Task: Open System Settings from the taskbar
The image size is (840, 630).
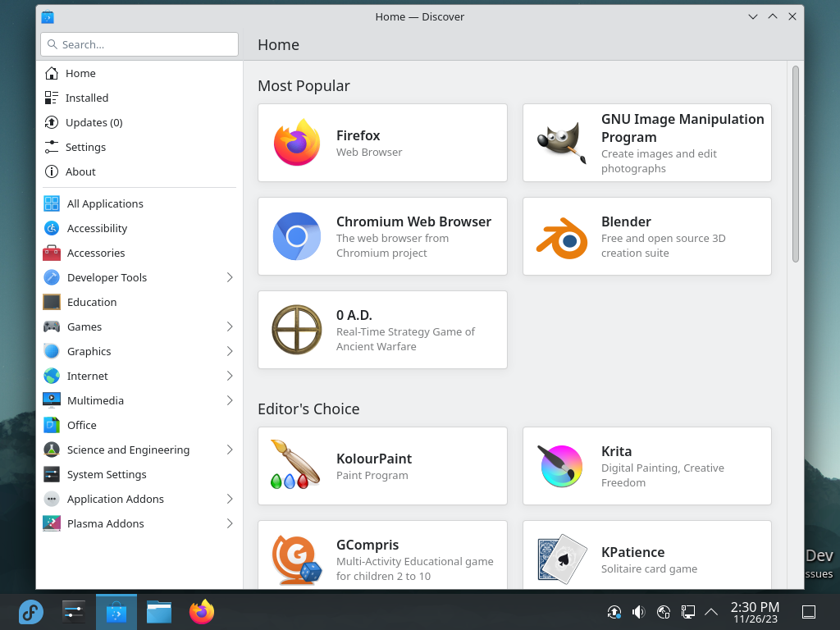Action: 73,612
